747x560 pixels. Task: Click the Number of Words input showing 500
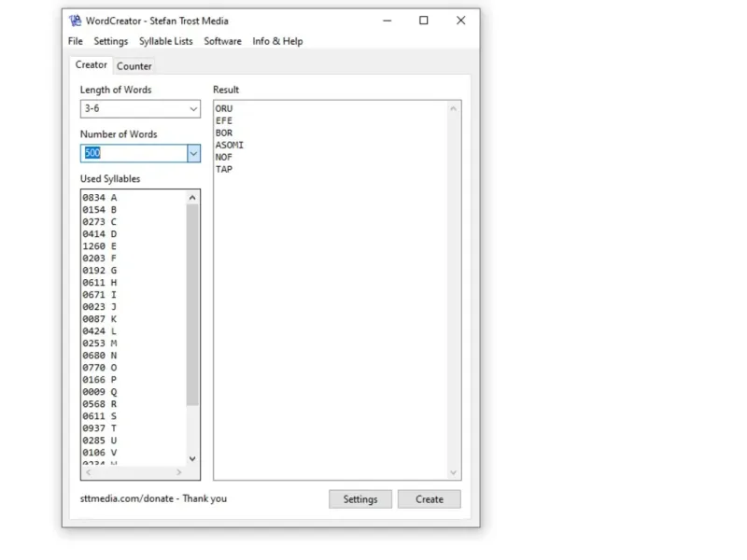point(134,153)
